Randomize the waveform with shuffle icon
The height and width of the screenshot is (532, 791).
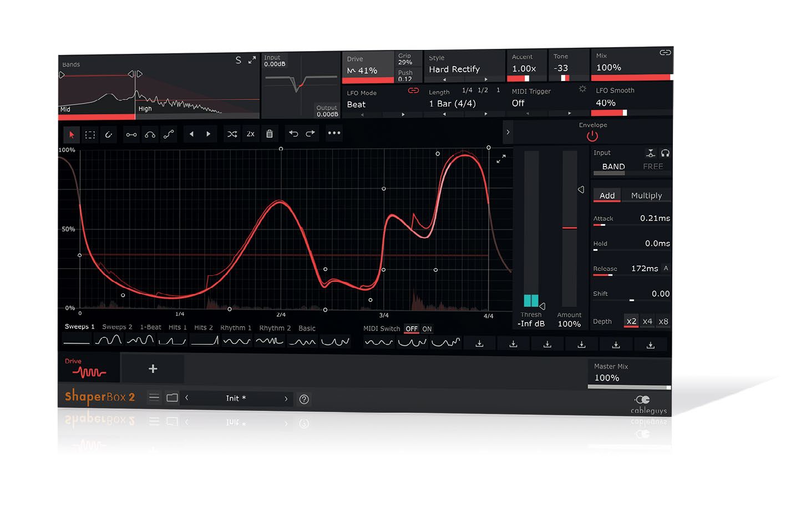pos(232,134)
